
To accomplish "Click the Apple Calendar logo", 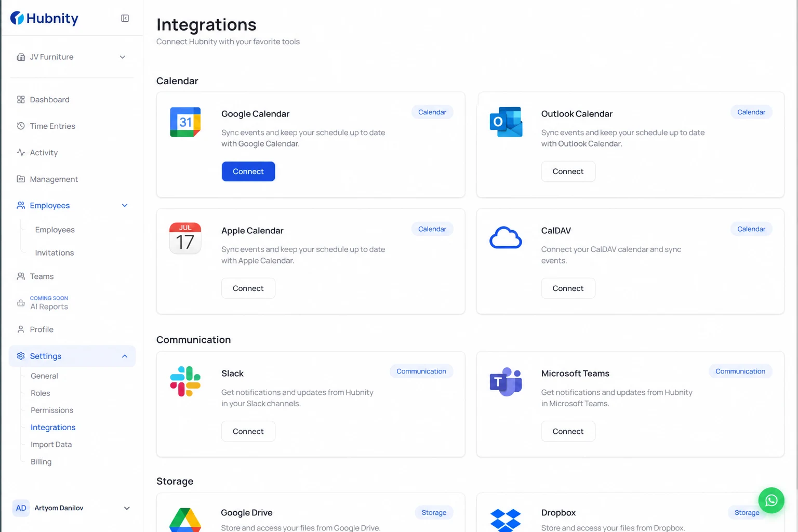I will click(x=185, y=238).
